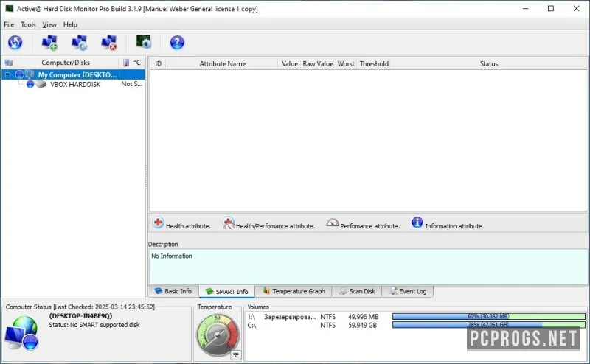Click the Computer/Disks column header

[66, 63]
